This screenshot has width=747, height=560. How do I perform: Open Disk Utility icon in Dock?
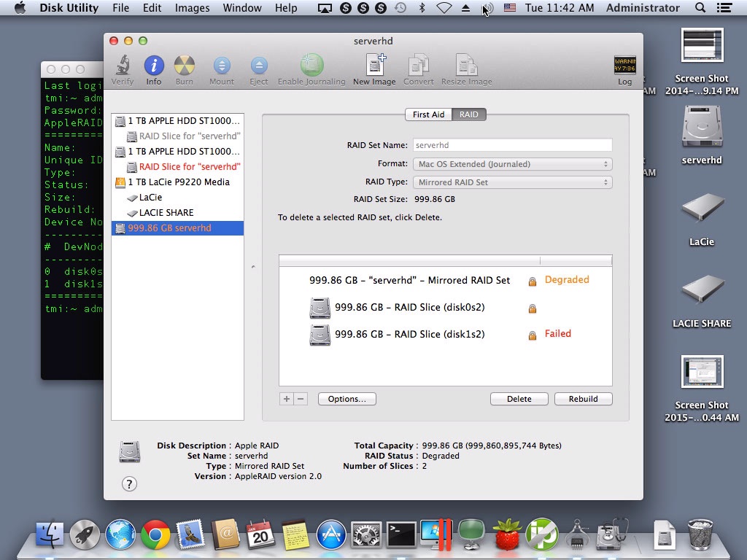(612, 534)
